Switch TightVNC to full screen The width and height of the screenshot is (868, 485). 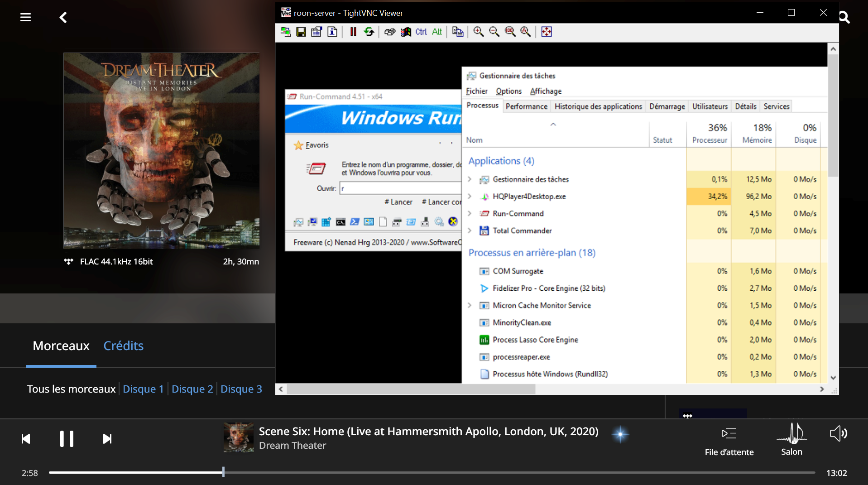547,32
